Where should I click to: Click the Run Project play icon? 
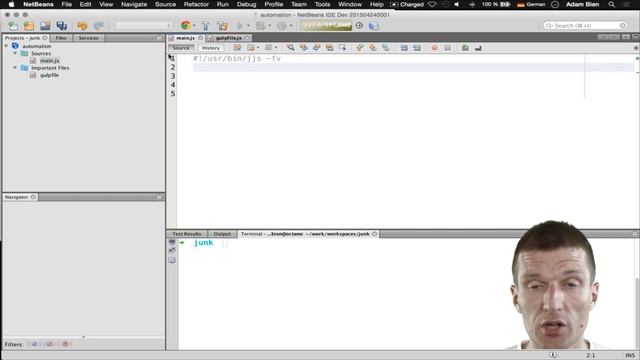[240, 26]
